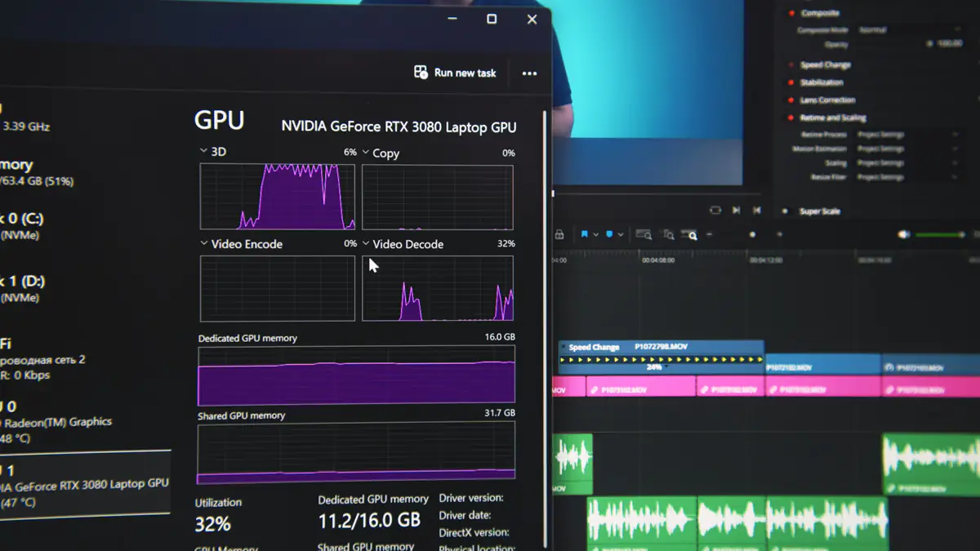Jump to the next clip with skip-forward icon
The height and width of the screenshot is (551, 980).
click(736, 210)
